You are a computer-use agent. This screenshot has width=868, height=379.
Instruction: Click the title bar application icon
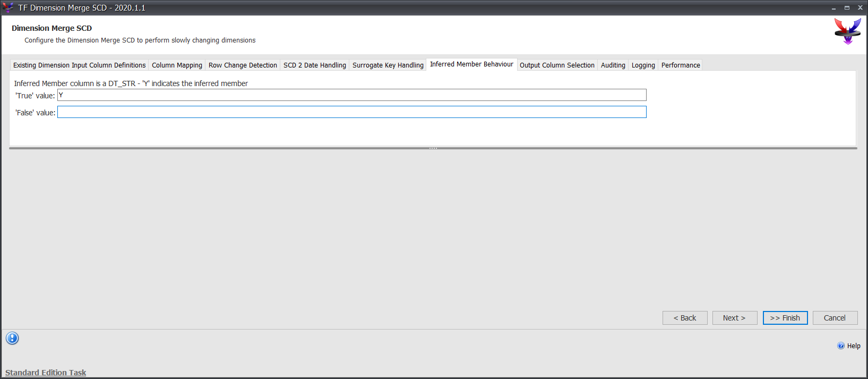pyautogui.click(x=8, y=7)
